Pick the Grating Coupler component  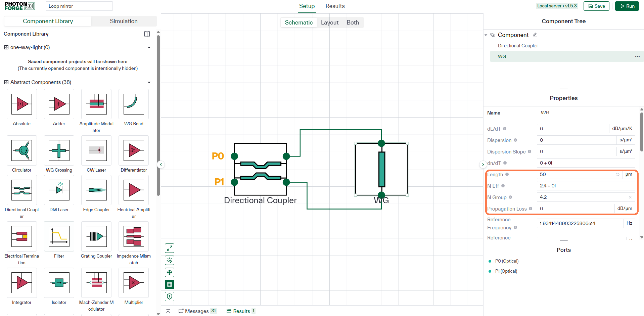pos(96,236)
